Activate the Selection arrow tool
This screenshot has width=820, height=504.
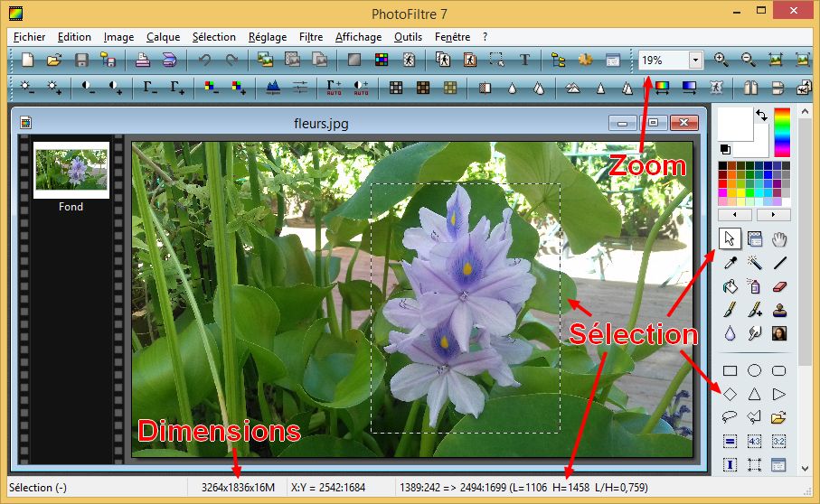coord(730,238)
